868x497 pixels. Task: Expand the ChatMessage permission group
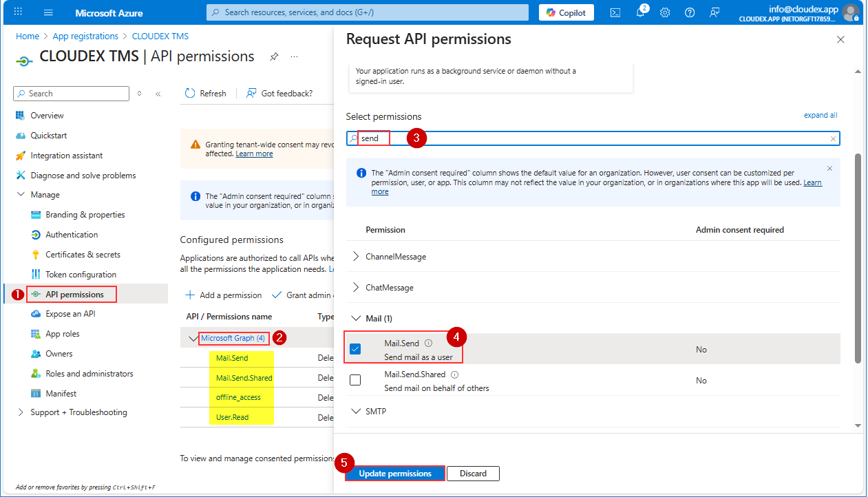pos(356,288)
